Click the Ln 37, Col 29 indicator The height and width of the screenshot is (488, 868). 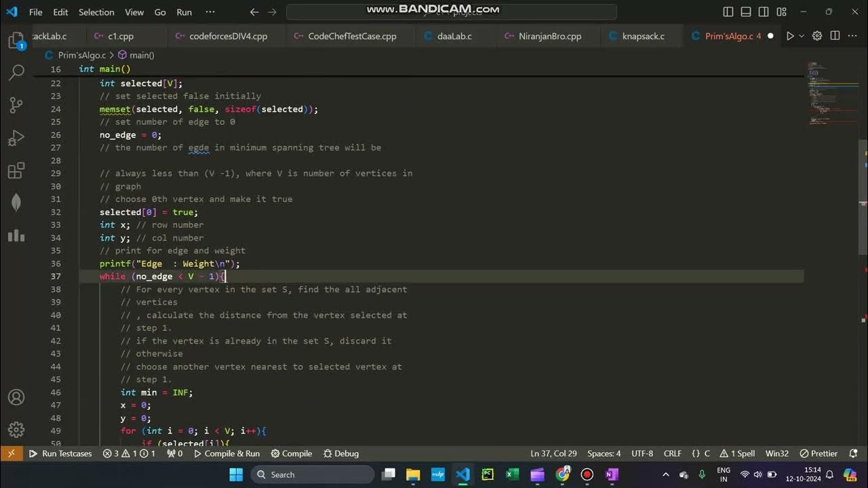click(553, 453)
